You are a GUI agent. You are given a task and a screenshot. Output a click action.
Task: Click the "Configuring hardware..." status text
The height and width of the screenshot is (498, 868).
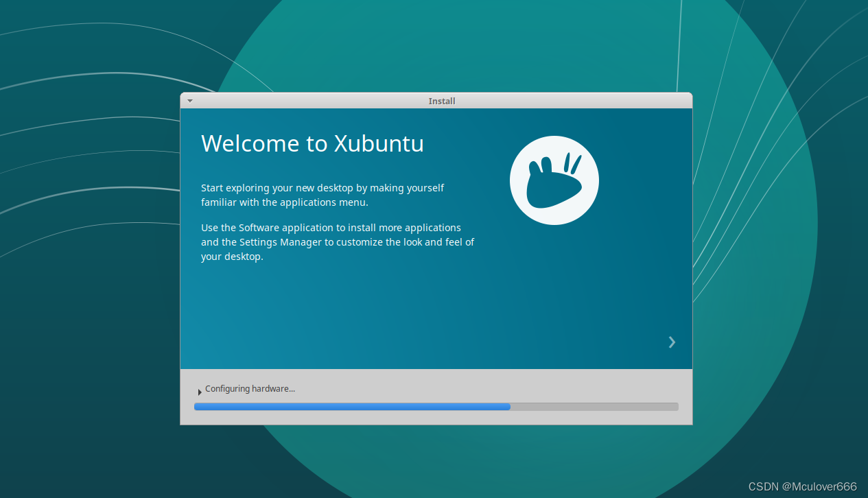coord(250,389)
